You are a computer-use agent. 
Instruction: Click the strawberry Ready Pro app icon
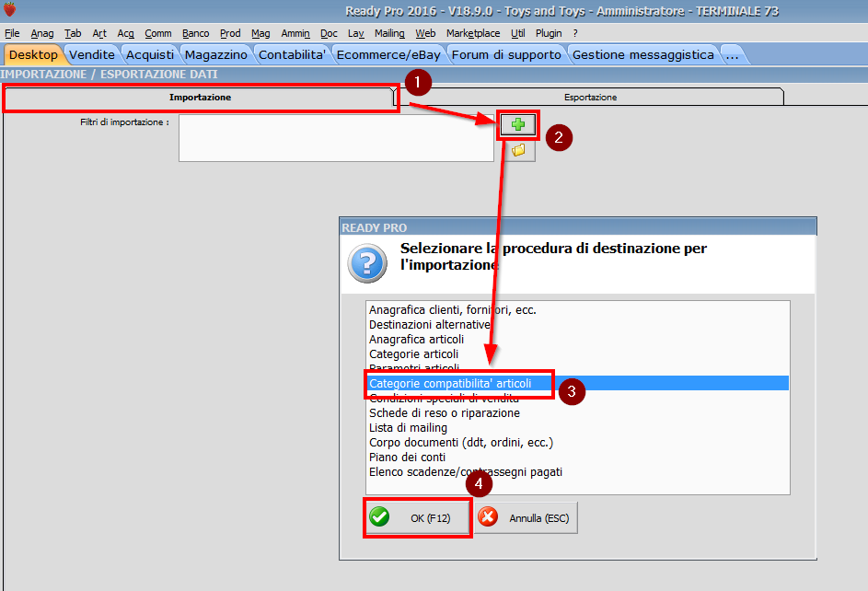[9, 9]
